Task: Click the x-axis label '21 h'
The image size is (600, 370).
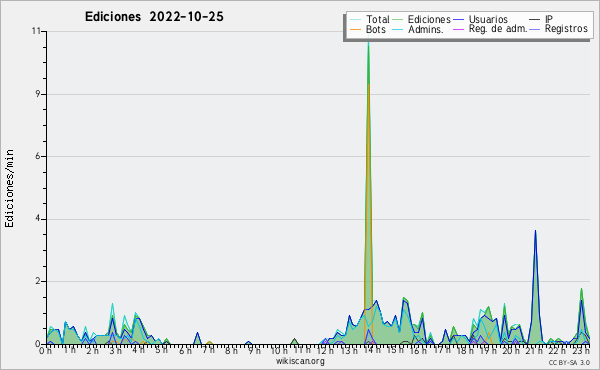Action: click(534, 350)
